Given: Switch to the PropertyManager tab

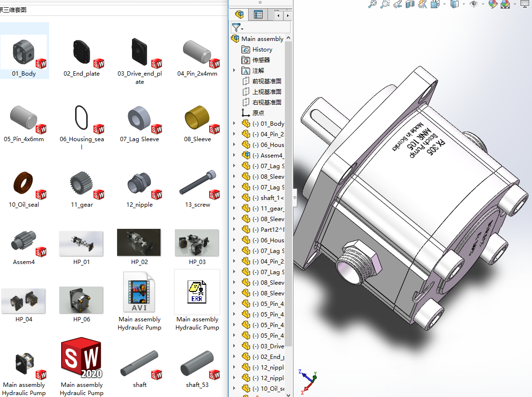Looking at the screenshot, I should tap(258, 14).
